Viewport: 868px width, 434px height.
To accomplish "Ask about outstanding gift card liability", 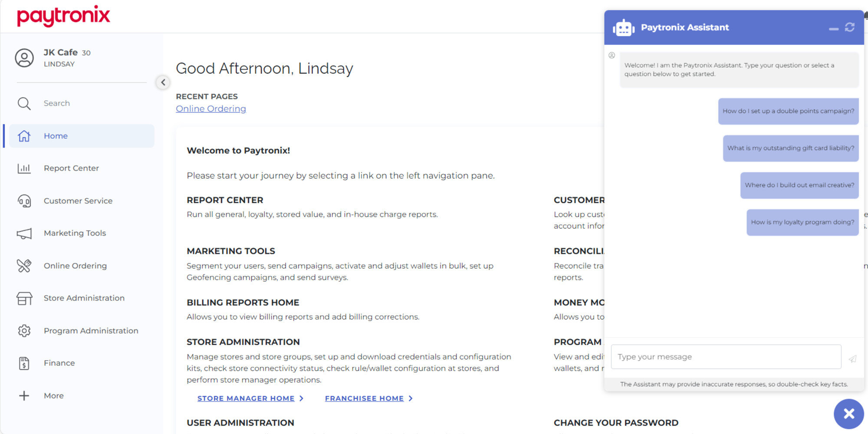I will (x=791, y=148).
